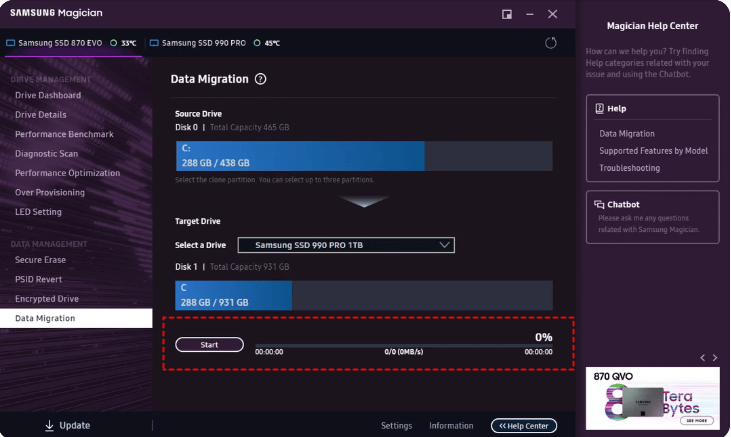Viewport: 731px width, 437px height.
Task: Collapse the Help Center panel button
Action: tap(524, 426)
